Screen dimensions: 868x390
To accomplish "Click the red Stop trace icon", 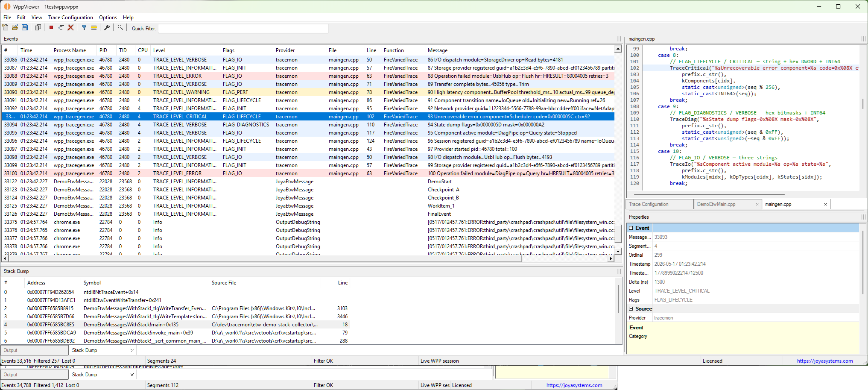I will click(51, 27).
